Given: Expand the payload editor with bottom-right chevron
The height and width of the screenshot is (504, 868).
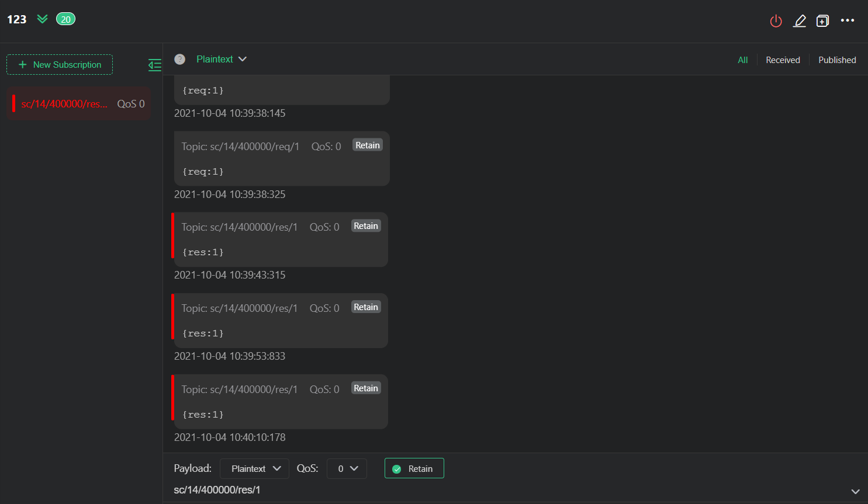Looking at the screenshot, I should click(x=855, y=492).
